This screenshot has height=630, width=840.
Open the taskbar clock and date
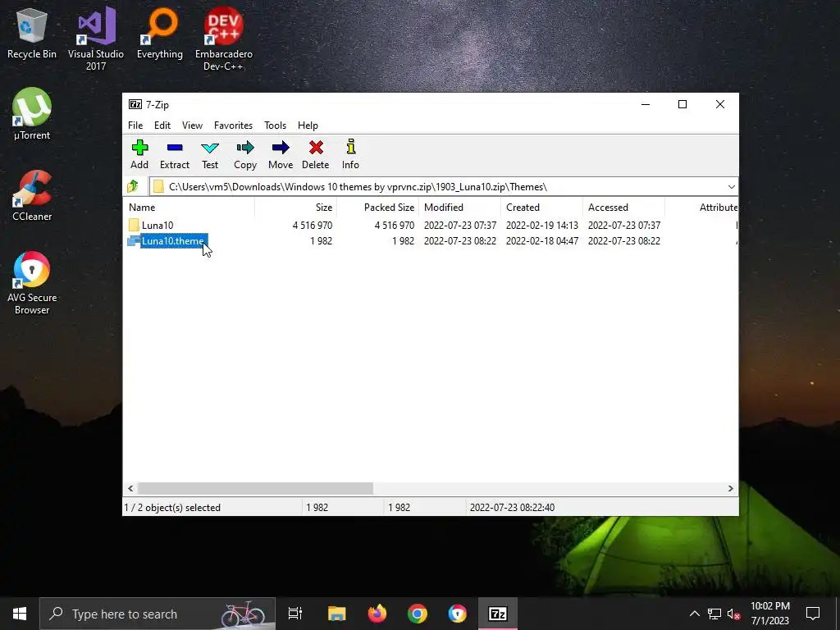(x=769, y=614)
